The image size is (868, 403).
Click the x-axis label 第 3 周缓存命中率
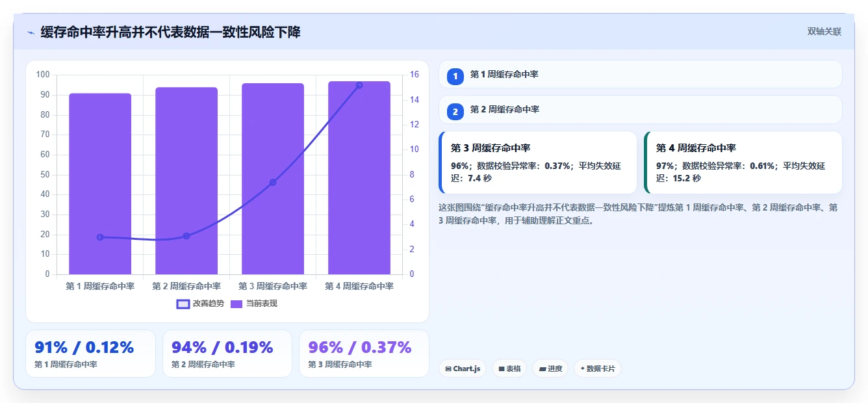click(273, 286)
